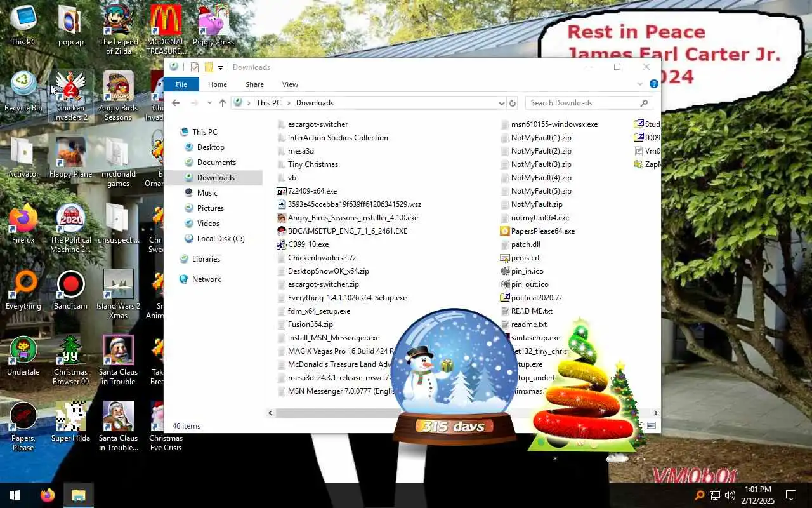Open the Piggly Xmas desktop icon
Viewport: 812px width, 508px height.
click(213, 25)
